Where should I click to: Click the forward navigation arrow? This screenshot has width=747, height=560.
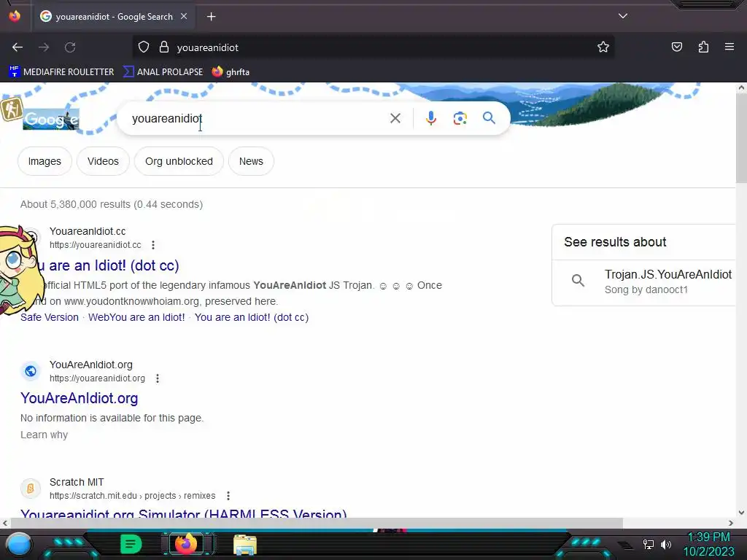point(44,47)
